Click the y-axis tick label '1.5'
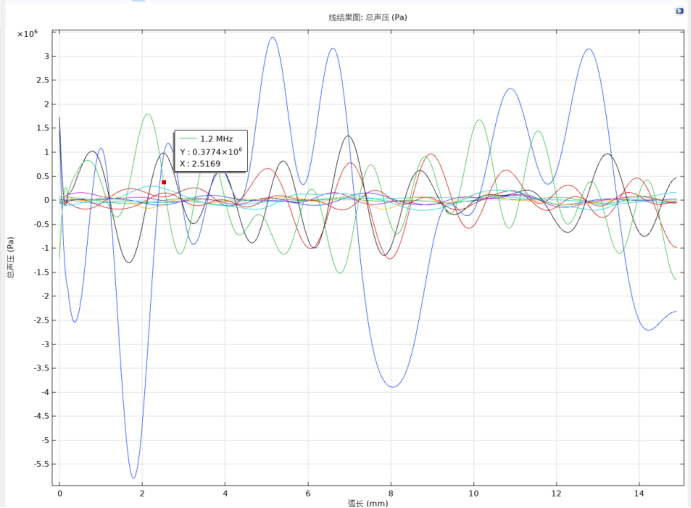 (43, 128)
